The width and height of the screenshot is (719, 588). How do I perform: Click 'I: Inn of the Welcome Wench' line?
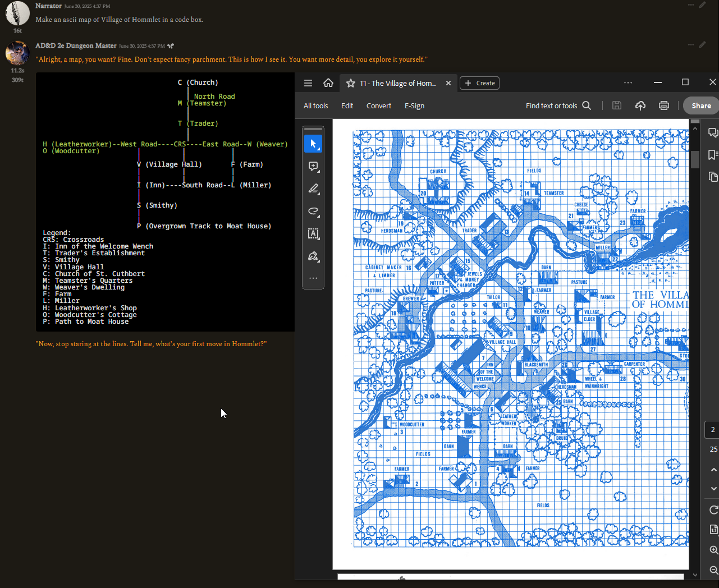click(x=98, y=246)
